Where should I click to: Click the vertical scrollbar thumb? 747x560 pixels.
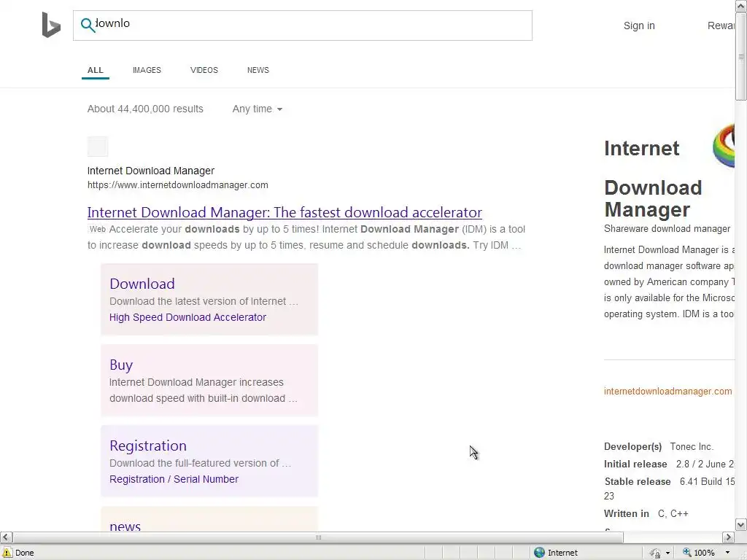741,57
